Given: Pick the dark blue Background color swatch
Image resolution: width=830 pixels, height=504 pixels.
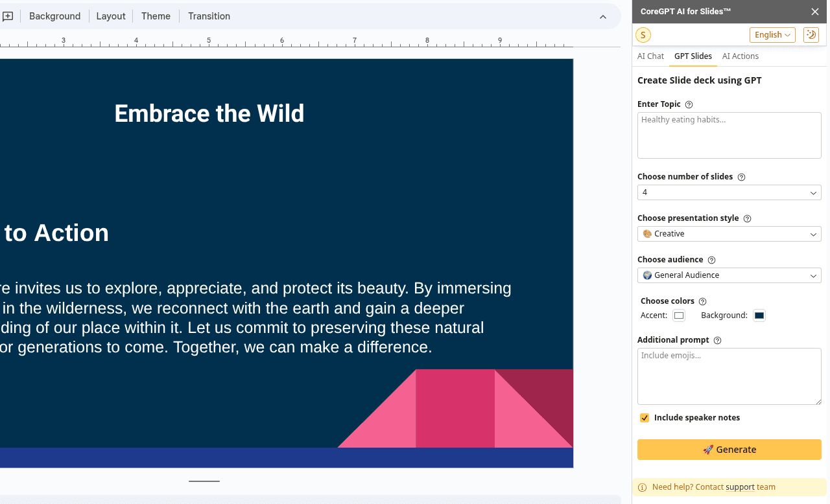Looking at the screenshot, I should point(759,315).
